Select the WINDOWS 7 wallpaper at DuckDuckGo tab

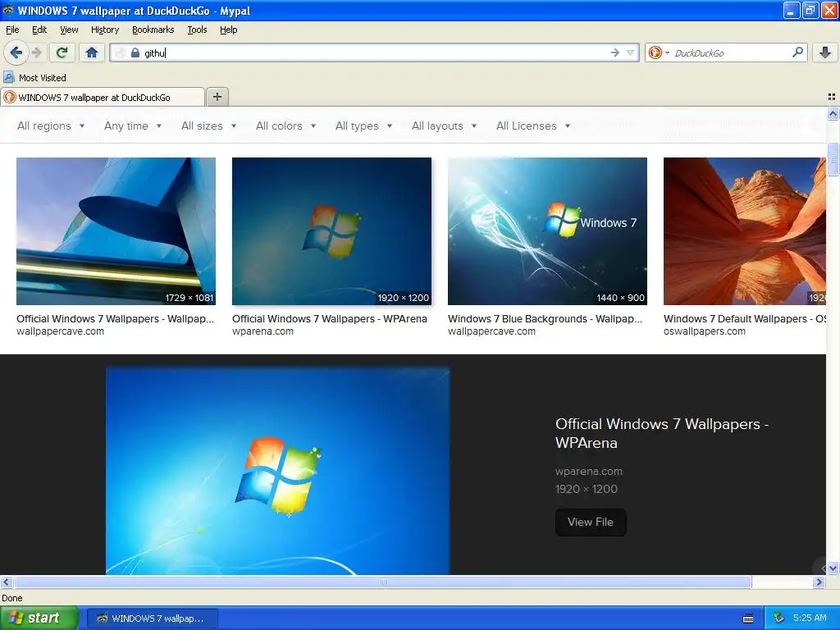click(103, 97)
